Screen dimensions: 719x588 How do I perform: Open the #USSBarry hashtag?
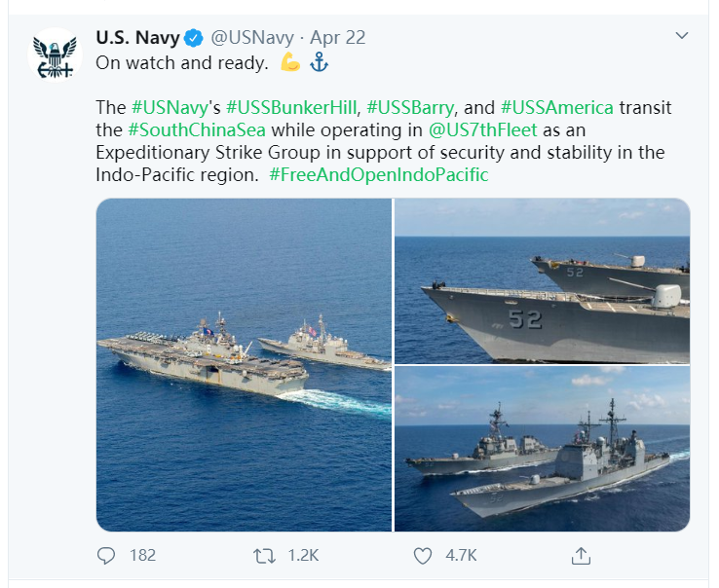point(411,107)
